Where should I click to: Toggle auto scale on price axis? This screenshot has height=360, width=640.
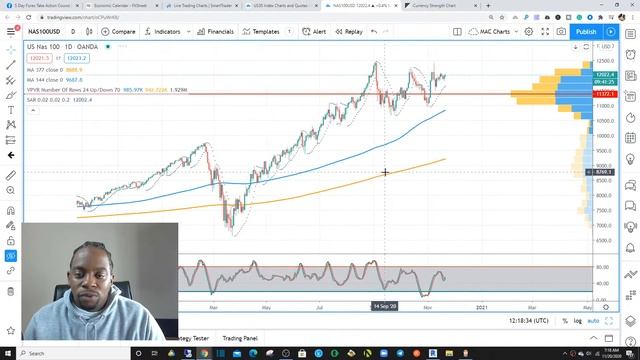[x=593, y=321]
